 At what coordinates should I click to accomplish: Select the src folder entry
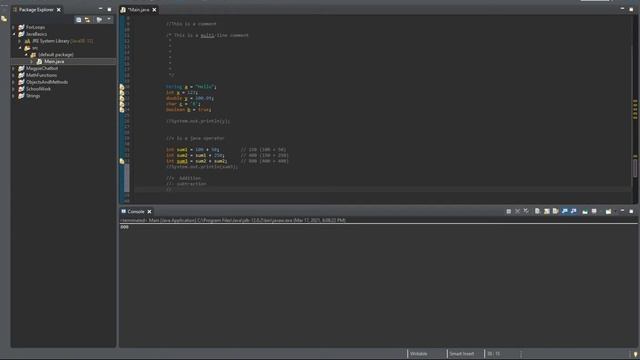[35, 48]
